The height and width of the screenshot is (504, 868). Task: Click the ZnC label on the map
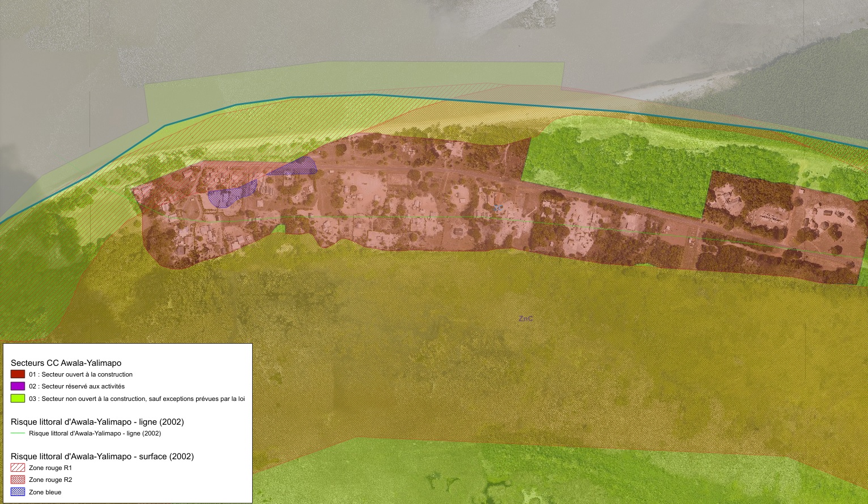click(x=525, y=319)
